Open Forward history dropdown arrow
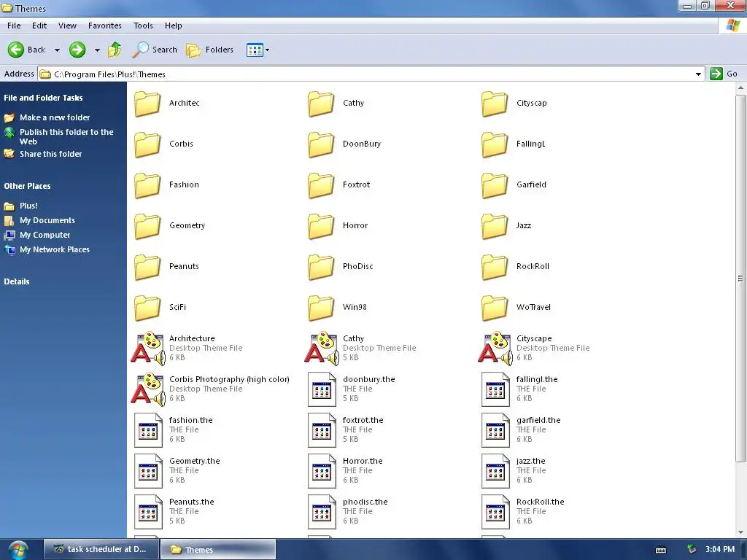 [97, 50]
